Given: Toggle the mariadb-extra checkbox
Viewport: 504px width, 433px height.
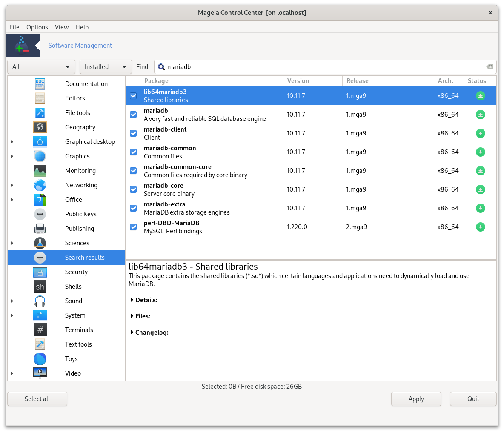Looking at the screenshot, I should point(133,208).
